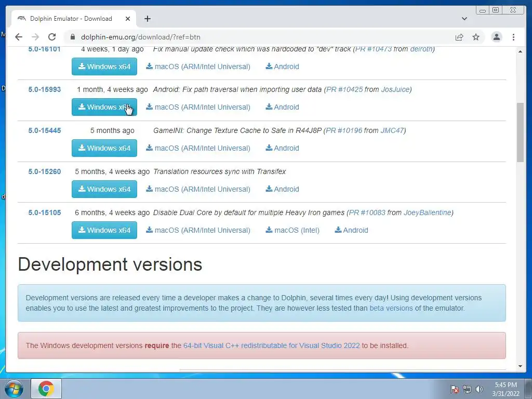Viewport: 532px width, 399px height.
Task: Open pull request PR #10196 link
Action: [x=344, y=130]
